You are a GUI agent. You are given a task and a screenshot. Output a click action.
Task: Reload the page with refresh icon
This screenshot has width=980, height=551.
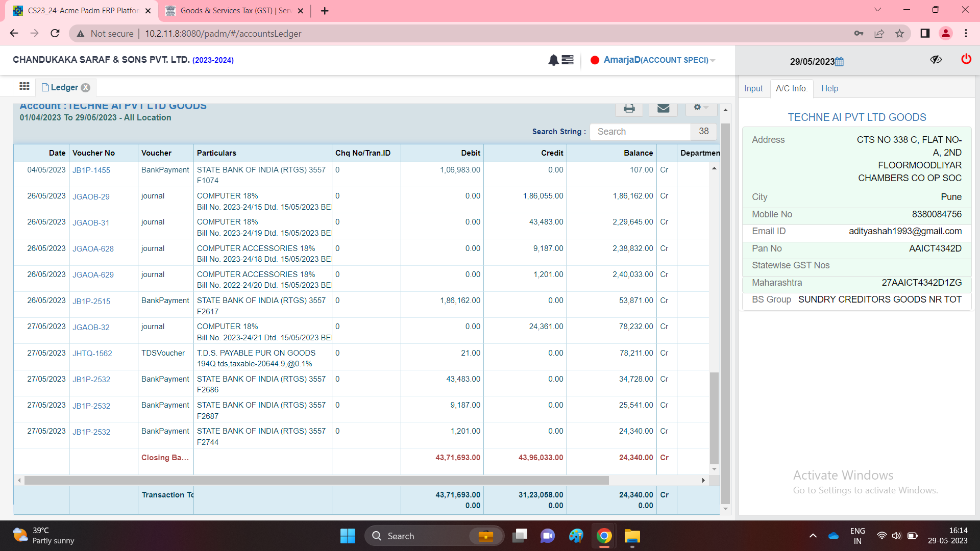click(x=55, y=33)
